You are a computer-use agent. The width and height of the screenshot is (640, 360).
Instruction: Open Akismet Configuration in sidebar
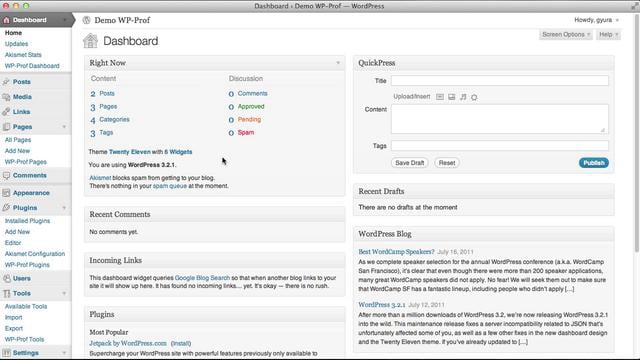[35, 254]
